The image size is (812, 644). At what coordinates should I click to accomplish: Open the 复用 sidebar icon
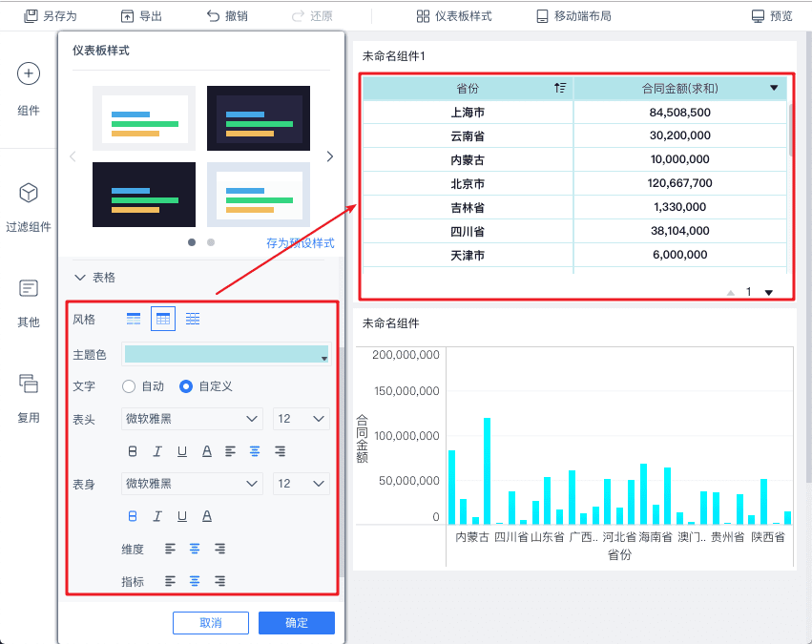pyautogui.click(x=29, y=384)
